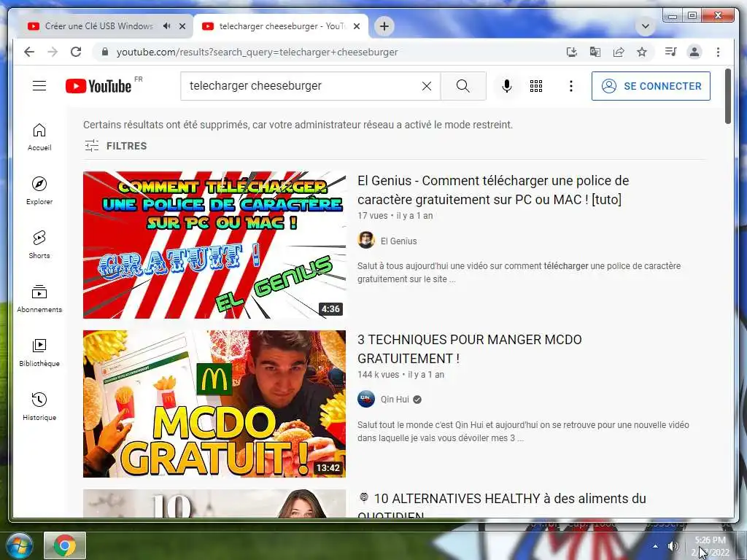Open FILTRES options
This screenshot has width=747, height=560.
(x=116, y=146)
